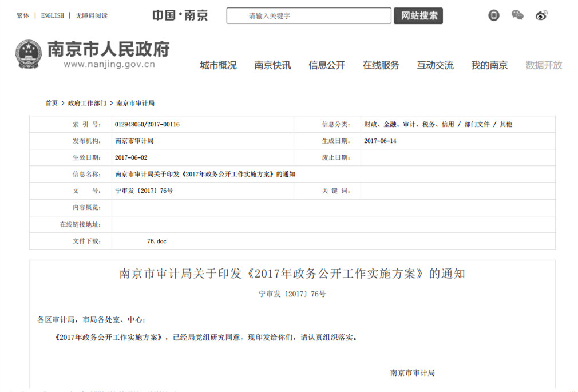Enable 无障碍阅读 accessibility reading mode
The image size is (578, 392).
[x=92, y=15]
